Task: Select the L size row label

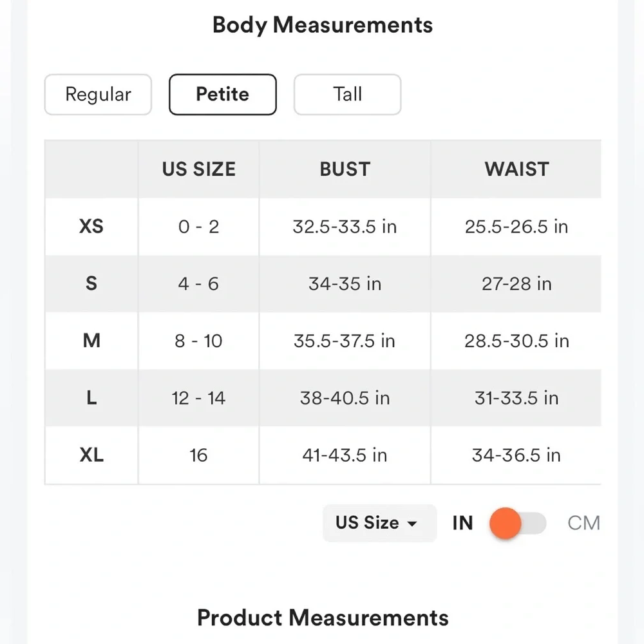Action: pos(91,398)
